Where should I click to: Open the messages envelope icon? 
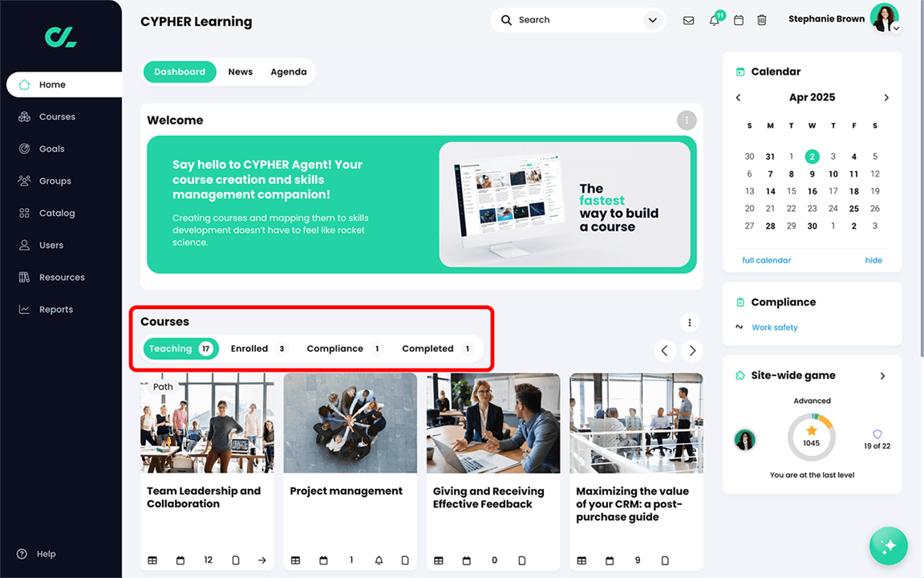tap(688, 21)
